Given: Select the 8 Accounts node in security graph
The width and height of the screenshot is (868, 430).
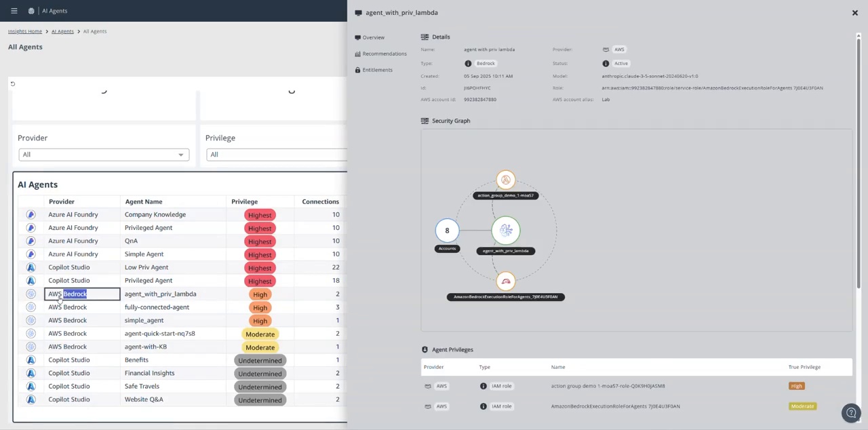Looking at the screenshot, I should [x=447, y=231].
